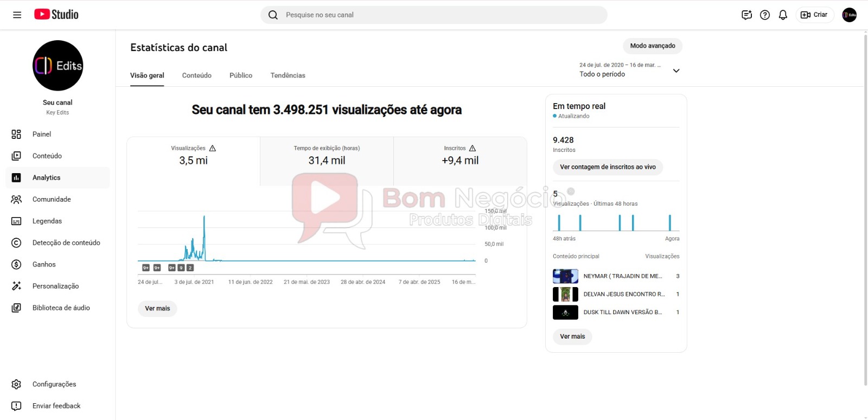
Task: Expand the date range period dropdown
Action: pos(676,71)
